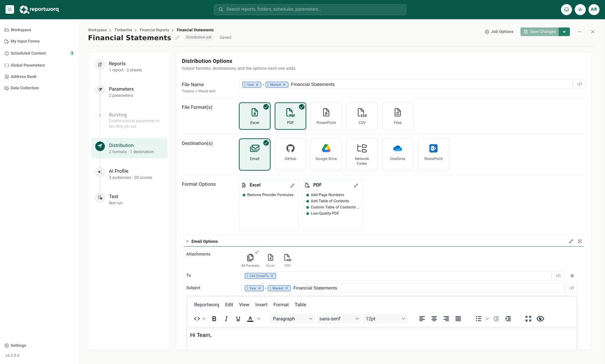The image size is (605, 364).
Task: Align text left in email body
Action: point(422,319)
